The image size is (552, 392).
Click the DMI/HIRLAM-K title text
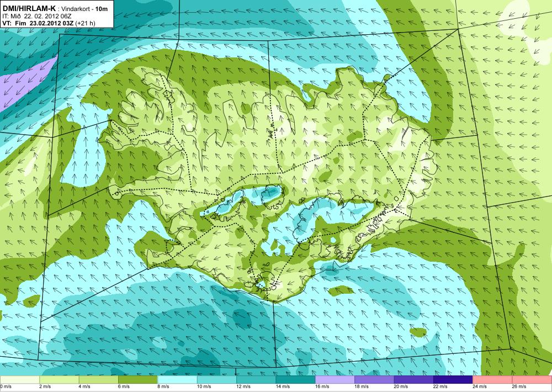pos(29,8)
